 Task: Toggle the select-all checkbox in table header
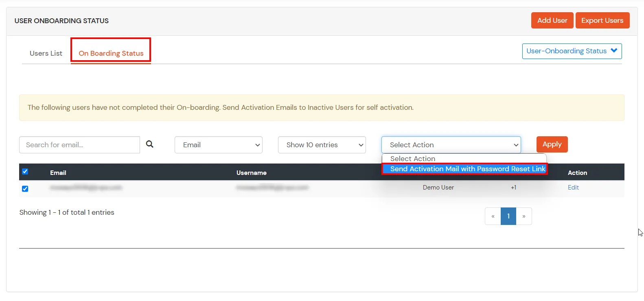(25, 171)
